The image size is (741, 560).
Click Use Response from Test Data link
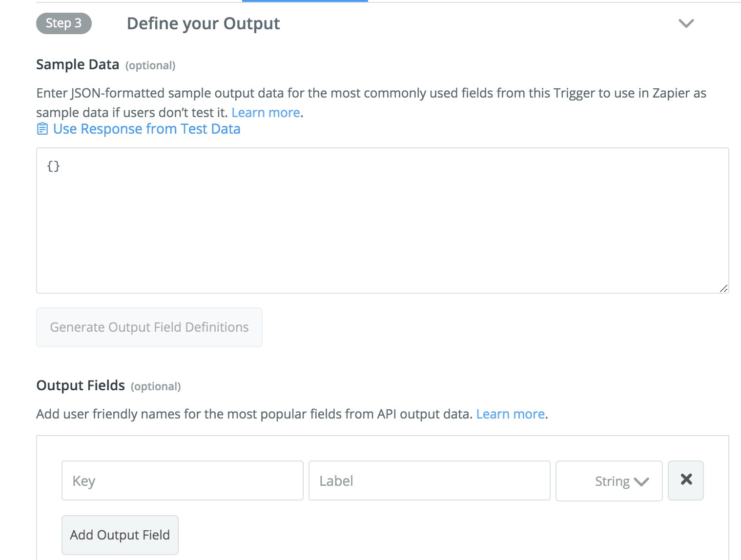point(146,129)
